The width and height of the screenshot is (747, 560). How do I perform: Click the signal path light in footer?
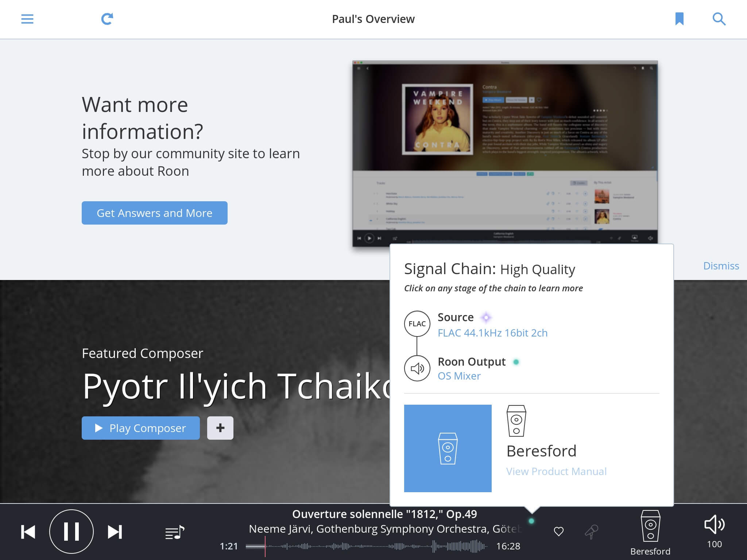click(x=531, y=521)
